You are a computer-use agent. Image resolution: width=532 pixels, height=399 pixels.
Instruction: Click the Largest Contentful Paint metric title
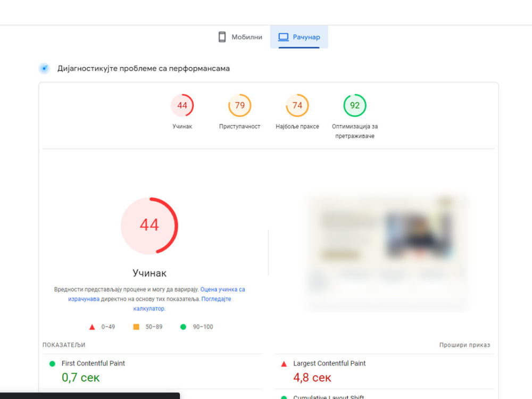(329, 363)
